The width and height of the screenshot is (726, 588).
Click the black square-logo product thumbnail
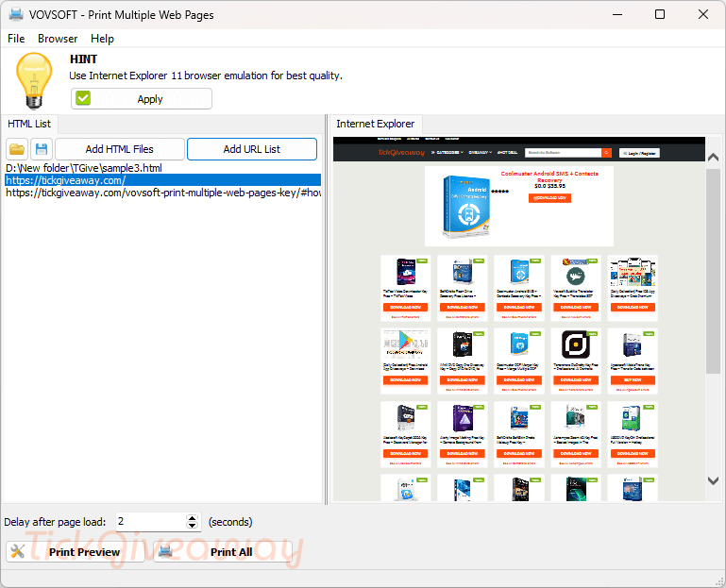pos(576,344)
